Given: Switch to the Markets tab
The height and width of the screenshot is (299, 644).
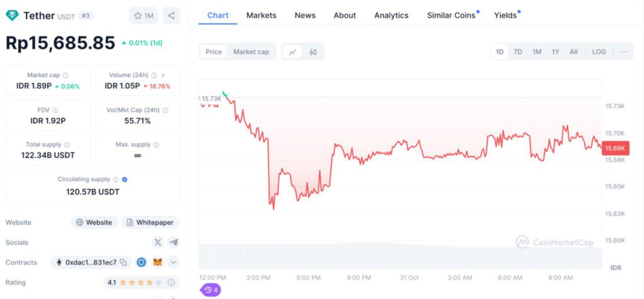Looking at the screenshot, I should (261, 15).
